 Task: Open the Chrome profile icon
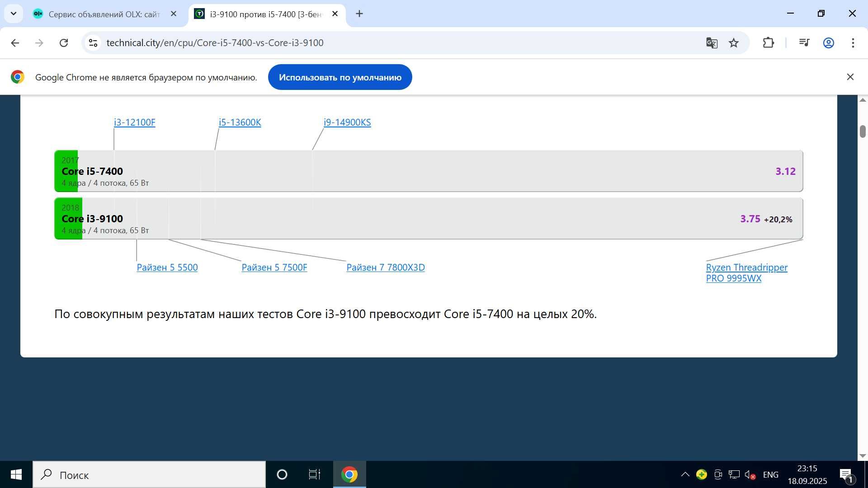coord(829,43)
